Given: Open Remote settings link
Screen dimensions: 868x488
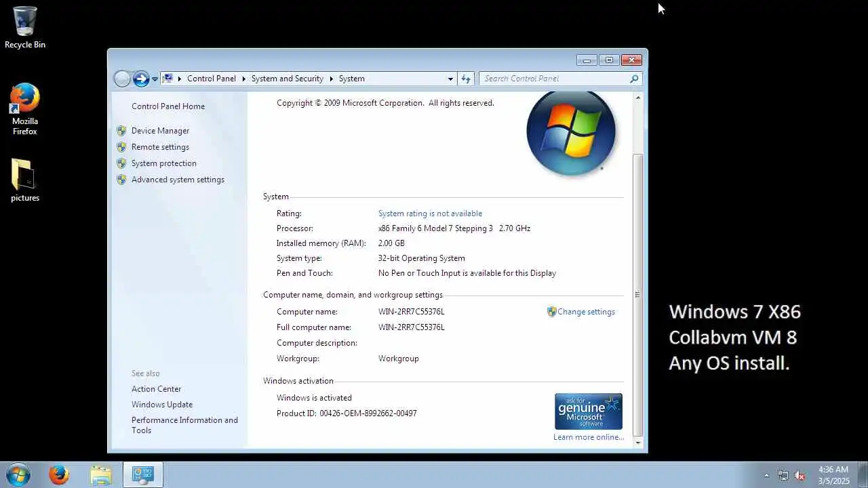Looking at the screenshot, I should 160,147.
